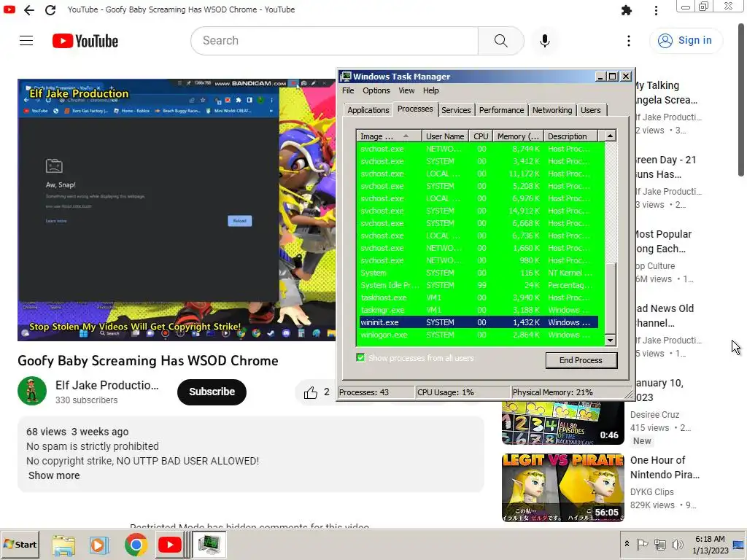Open Most Popular Song Each... video title
The height and width of the screenshot is (560, 747).
click(x=662, y=241)
